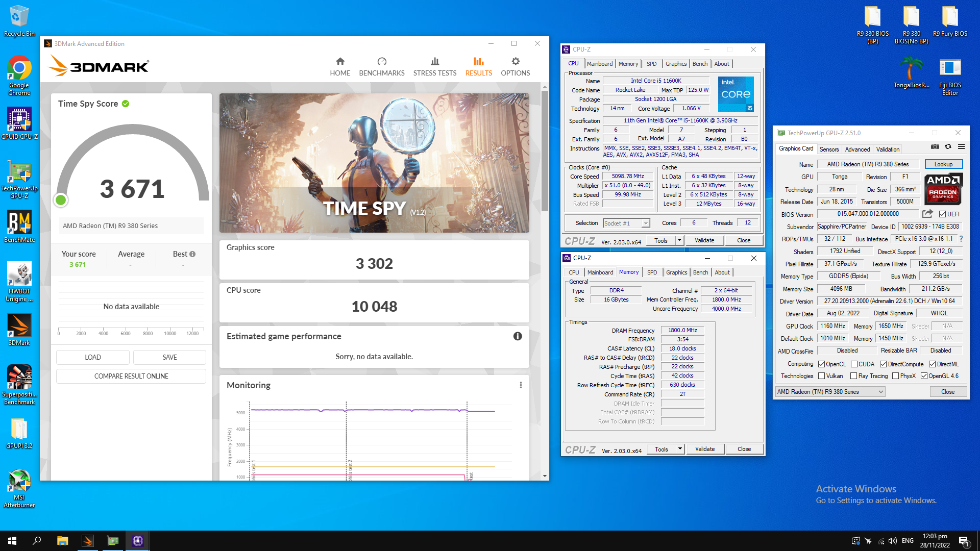Open the notification center in the taskbar

coord(964,541)
